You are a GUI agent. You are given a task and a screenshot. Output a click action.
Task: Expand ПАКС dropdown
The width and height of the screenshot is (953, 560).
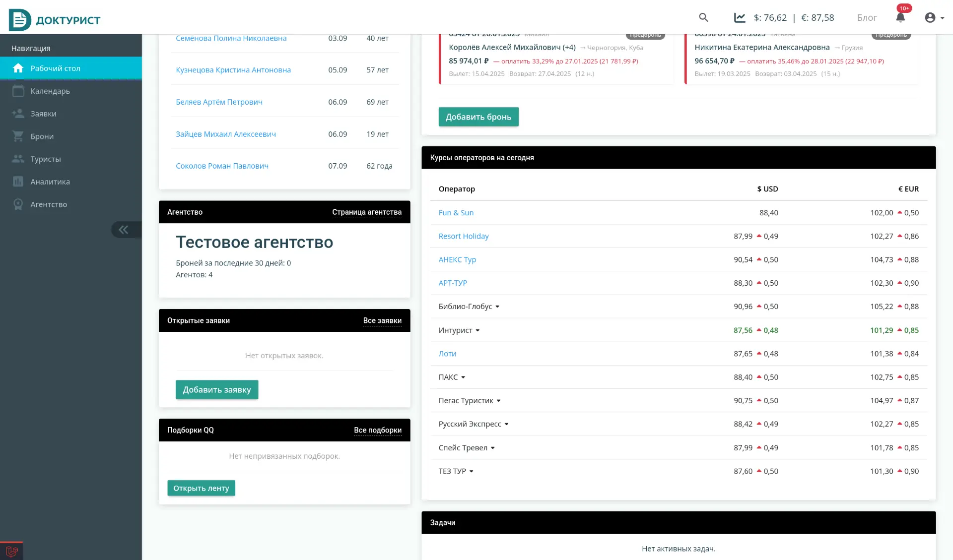[452, 377]
